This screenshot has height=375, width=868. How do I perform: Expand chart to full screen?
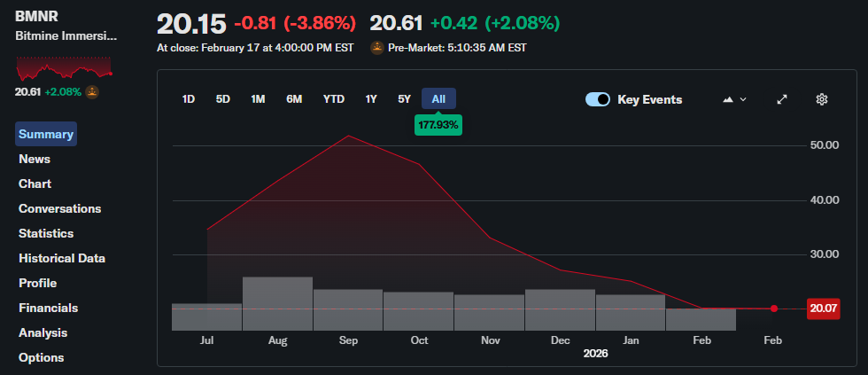782,99
